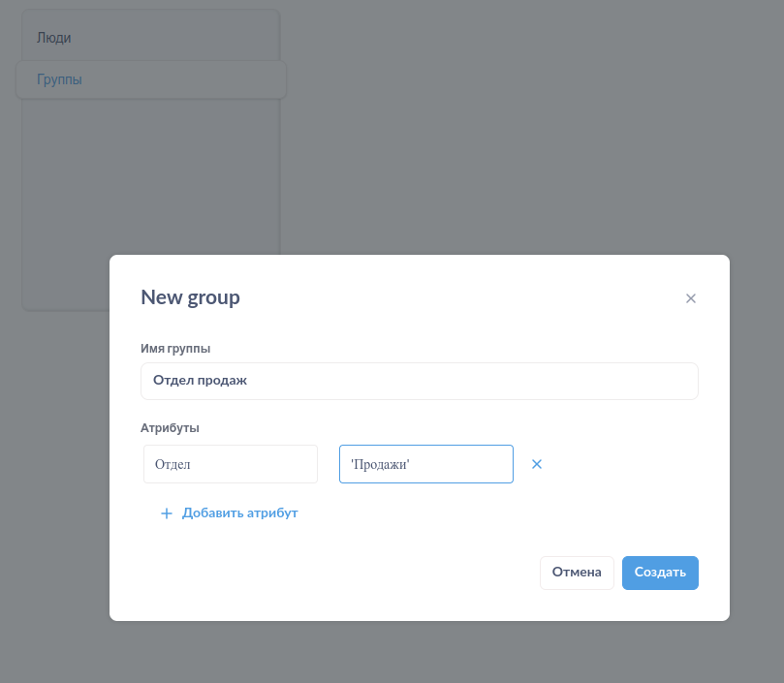Switch to the Люди tab

tap(54, 38)
